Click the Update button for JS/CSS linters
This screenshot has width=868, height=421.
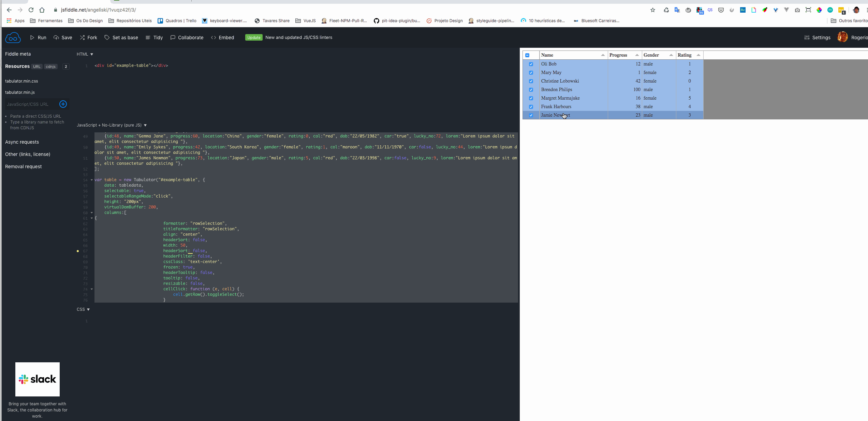click(x=254, y=38)
